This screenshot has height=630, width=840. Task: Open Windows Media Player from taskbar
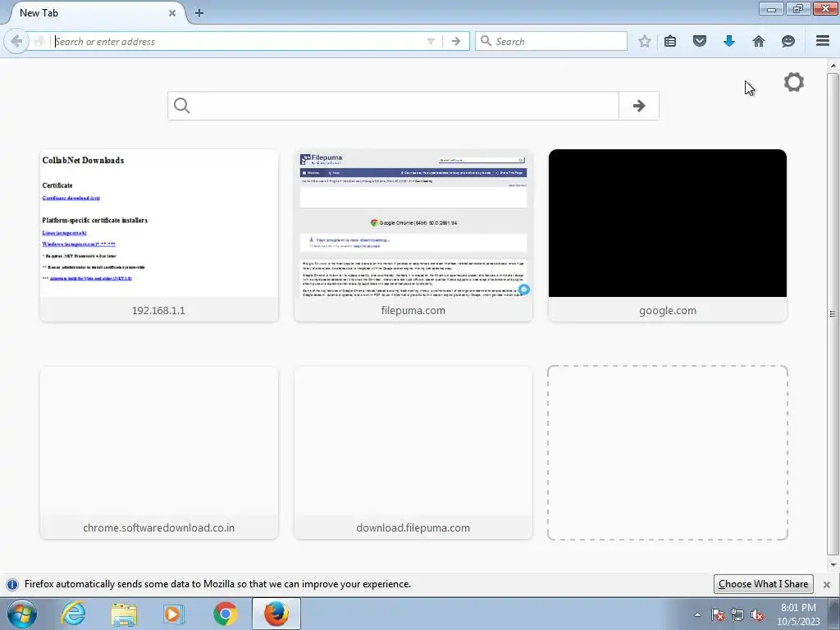(x=174, y=614)
